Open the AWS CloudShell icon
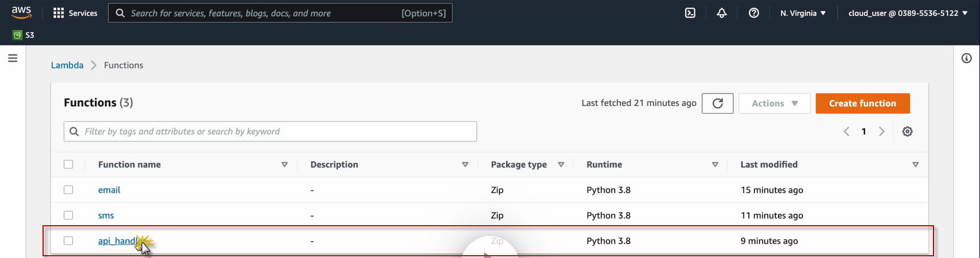This screenshot has width=980, height=258. pyautogui.click(x=690, y=13)
